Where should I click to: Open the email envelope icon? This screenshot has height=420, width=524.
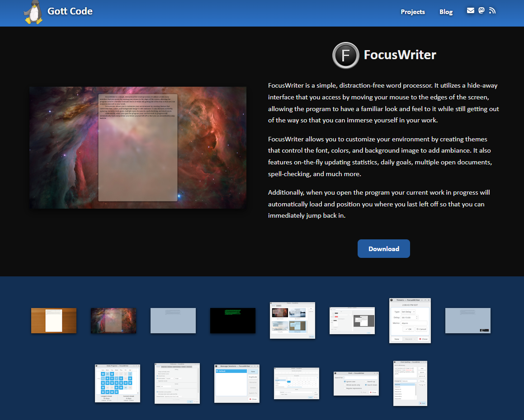coord(471,11)
